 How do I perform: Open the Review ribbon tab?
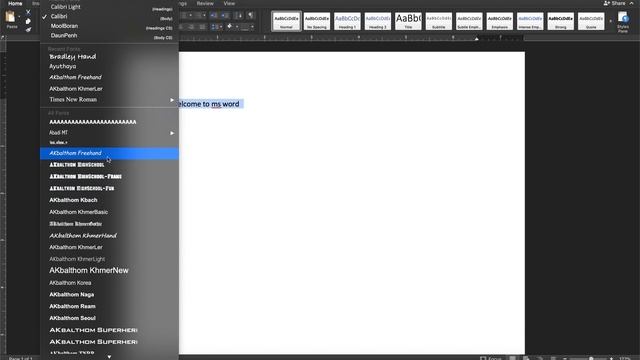point(205,3)
